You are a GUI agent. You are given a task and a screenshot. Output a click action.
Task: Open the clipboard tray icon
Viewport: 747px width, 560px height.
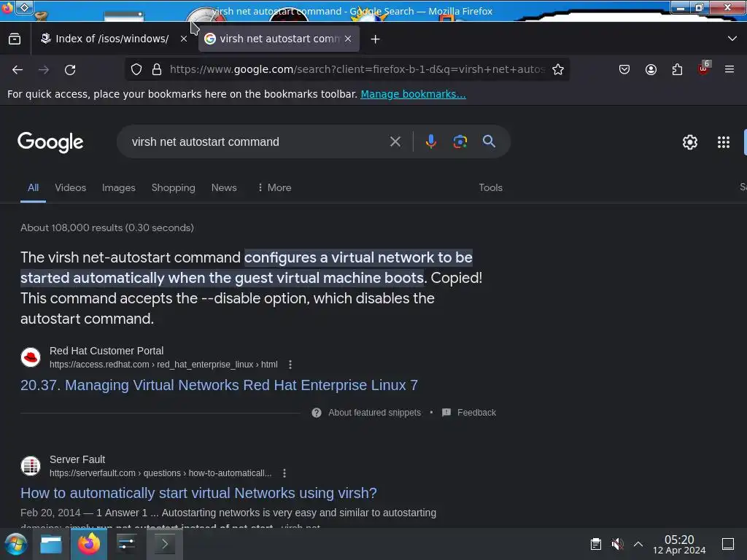(595, 544)
